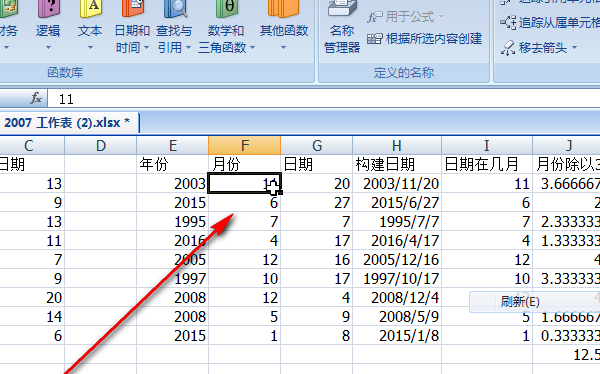Select the 刷新(E) context menu item
Screen dimensions: 600x374
click(520, 302)
